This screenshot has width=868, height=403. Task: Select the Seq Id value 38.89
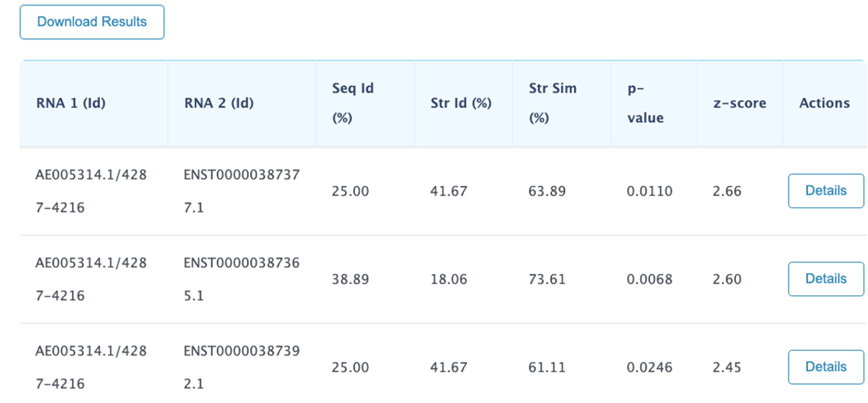(x=350, y=279)
